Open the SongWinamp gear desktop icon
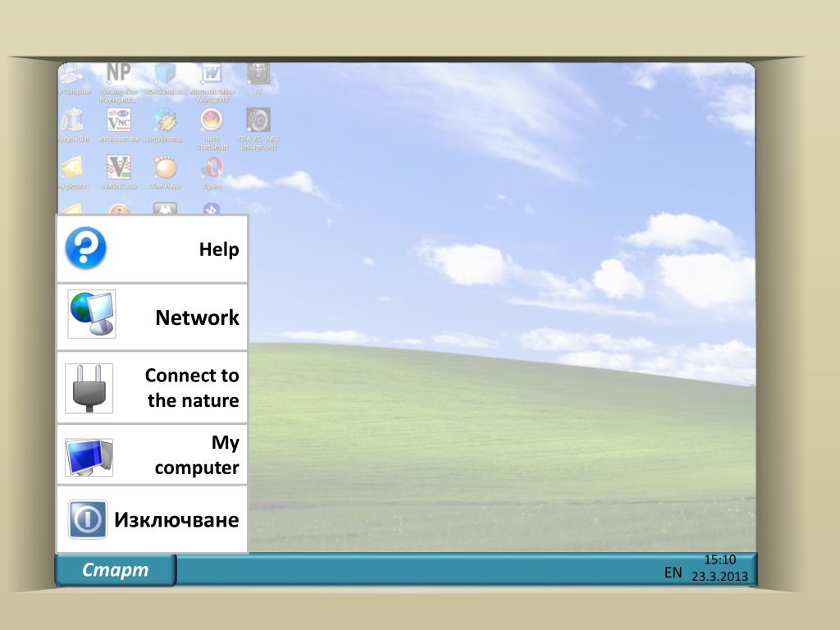The width and height of the screenshot is (840, 630). [166, 125]
